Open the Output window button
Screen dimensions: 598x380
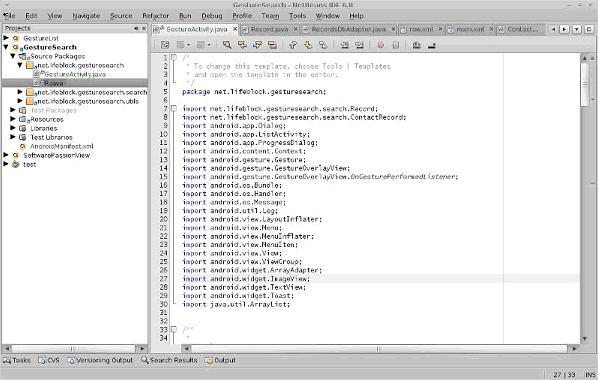220,360
